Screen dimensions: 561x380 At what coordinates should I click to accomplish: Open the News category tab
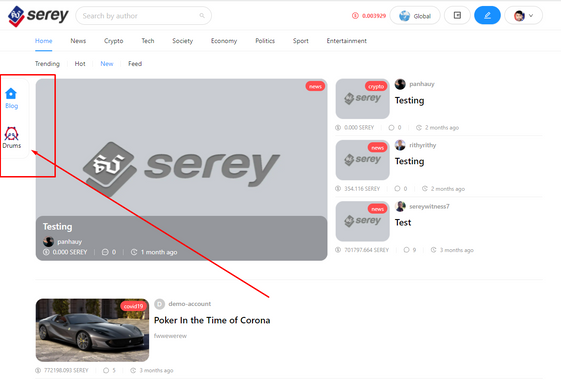pos(78,41)
